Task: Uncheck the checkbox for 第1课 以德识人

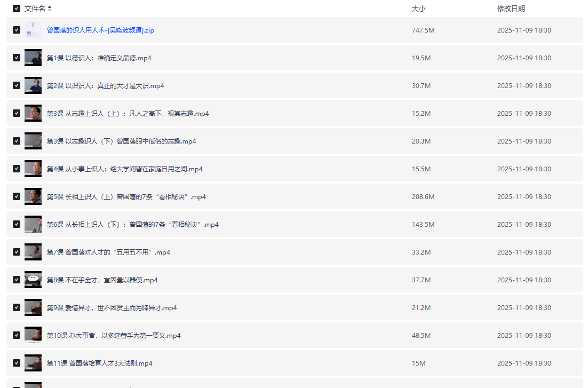Action: click(16, 58)
